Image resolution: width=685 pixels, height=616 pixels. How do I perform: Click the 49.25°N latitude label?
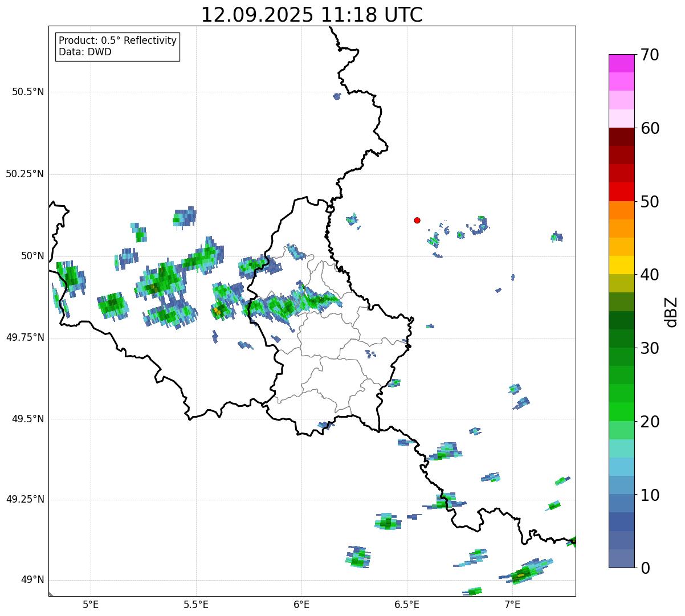(x=25, y=499)
